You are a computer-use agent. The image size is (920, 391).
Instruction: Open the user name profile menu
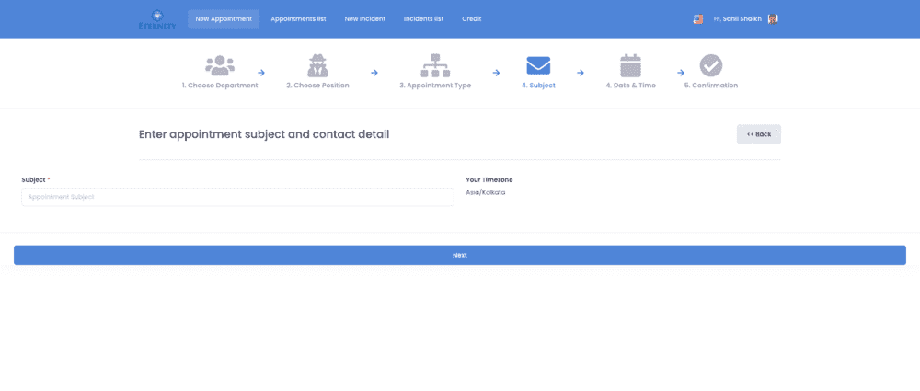738,19
